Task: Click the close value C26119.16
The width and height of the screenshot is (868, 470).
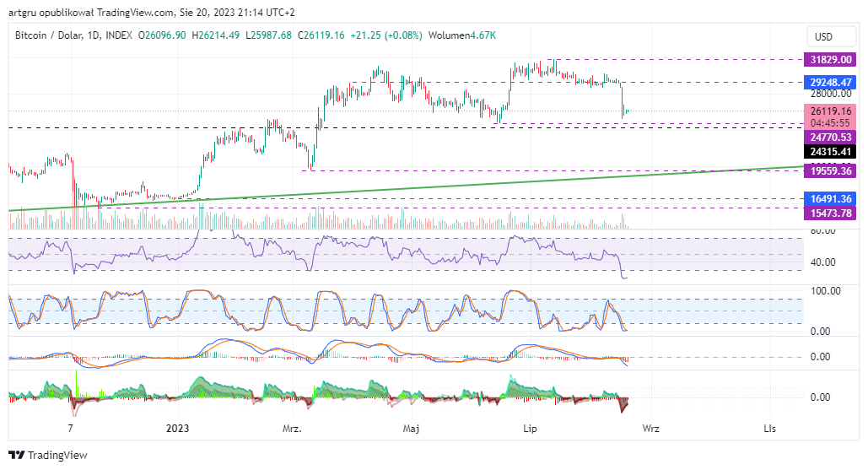Action: coord(321,35)
